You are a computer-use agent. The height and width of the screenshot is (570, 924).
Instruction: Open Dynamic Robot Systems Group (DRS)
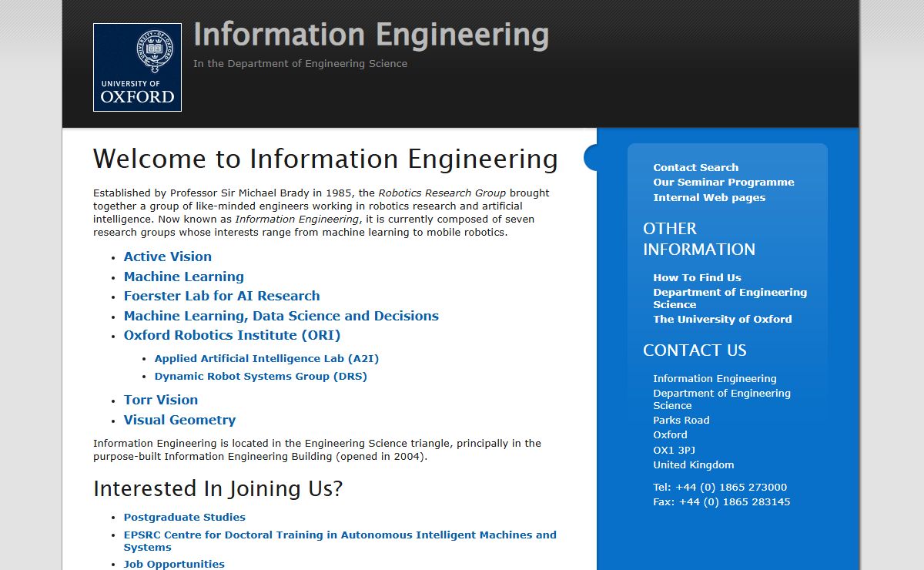(261, 377)
